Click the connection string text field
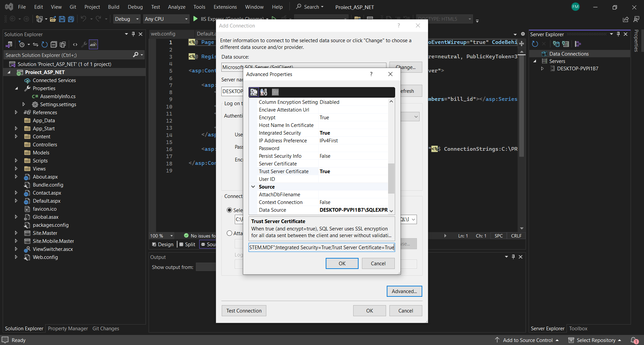Viewport: 644px width, 345px height. click(x=322, y=248)
